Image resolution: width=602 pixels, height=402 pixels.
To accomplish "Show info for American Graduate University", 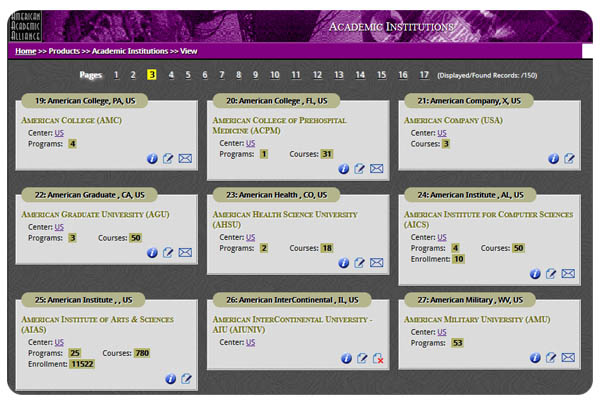I will tap(152, 253).
